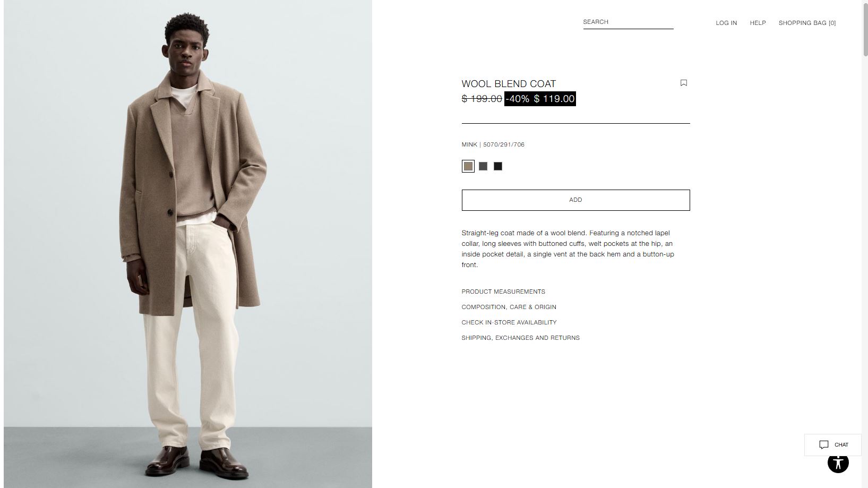Add the wool blend coat to bag

[x=575, y=200]
